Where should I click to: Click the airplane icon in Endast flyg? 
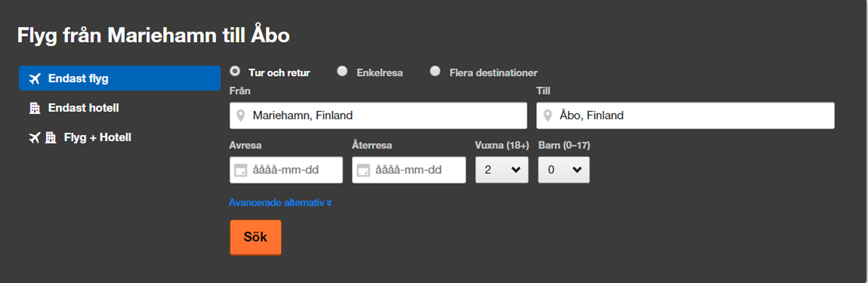point(35,79)
